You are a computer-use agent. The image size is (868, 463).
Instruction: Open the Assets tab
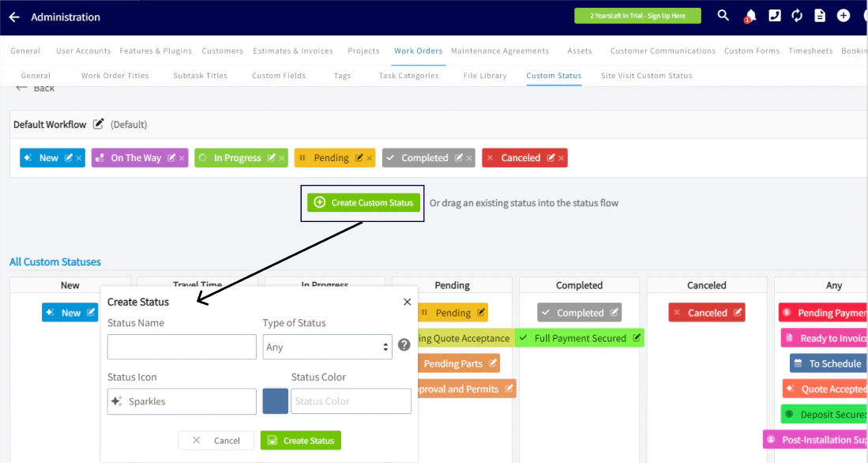click(580, 51)
